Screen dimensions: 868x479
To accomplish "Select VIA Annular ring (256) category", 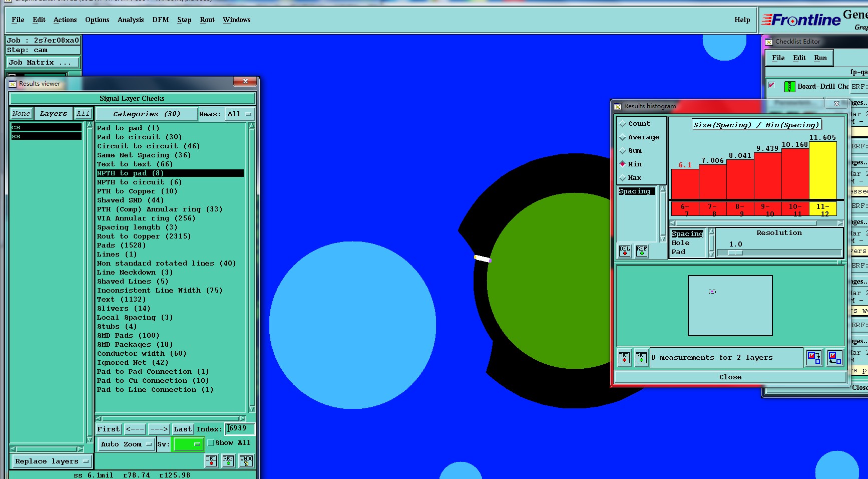I will pos(146,218).
